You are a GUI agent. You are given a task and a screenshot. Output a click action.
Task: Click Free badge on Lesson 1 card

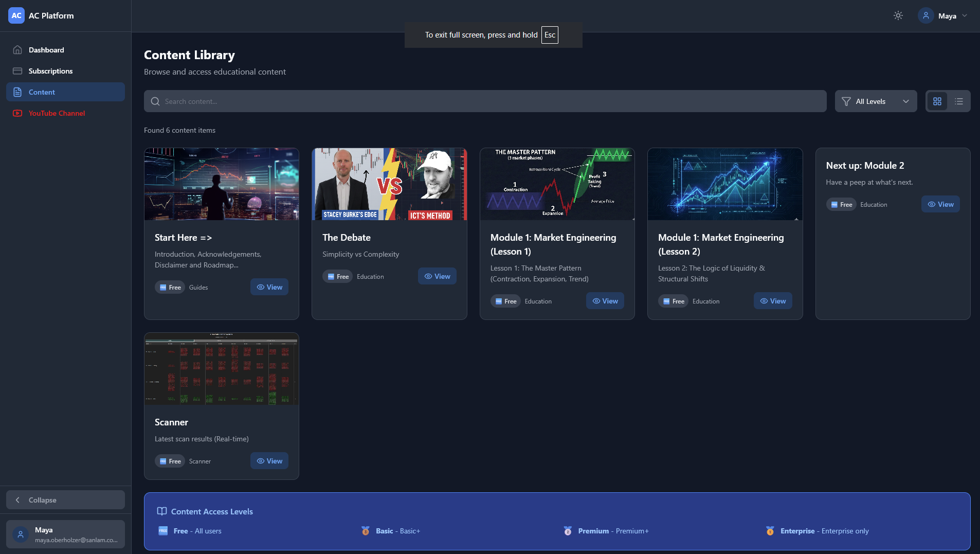point(505,301)
